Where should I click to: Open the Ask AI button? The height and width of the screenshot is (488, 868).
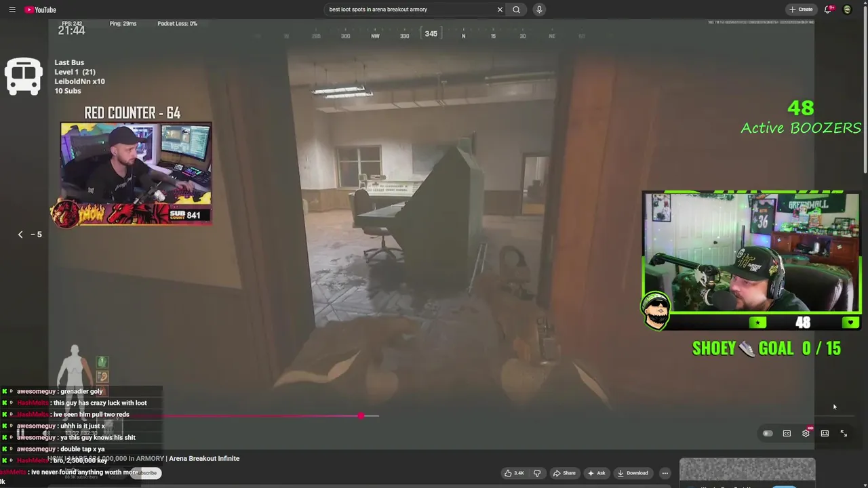(597, 473)
